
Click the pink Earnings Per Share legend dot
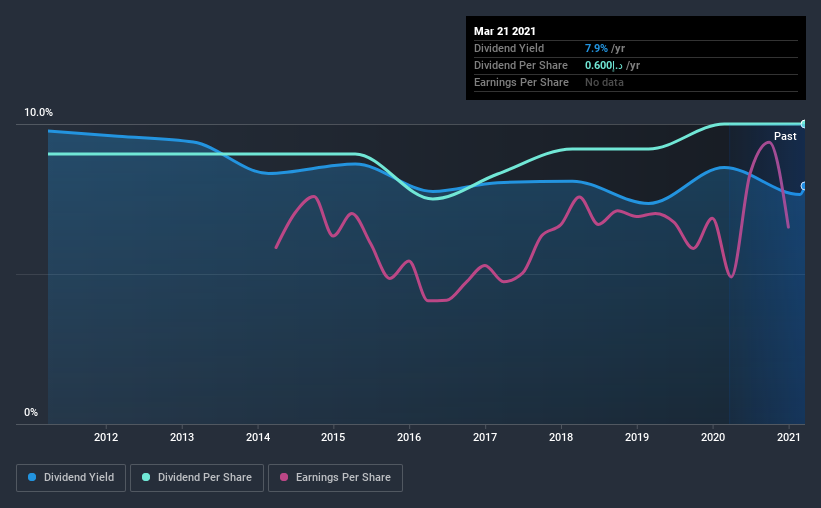tap(284, 477)
